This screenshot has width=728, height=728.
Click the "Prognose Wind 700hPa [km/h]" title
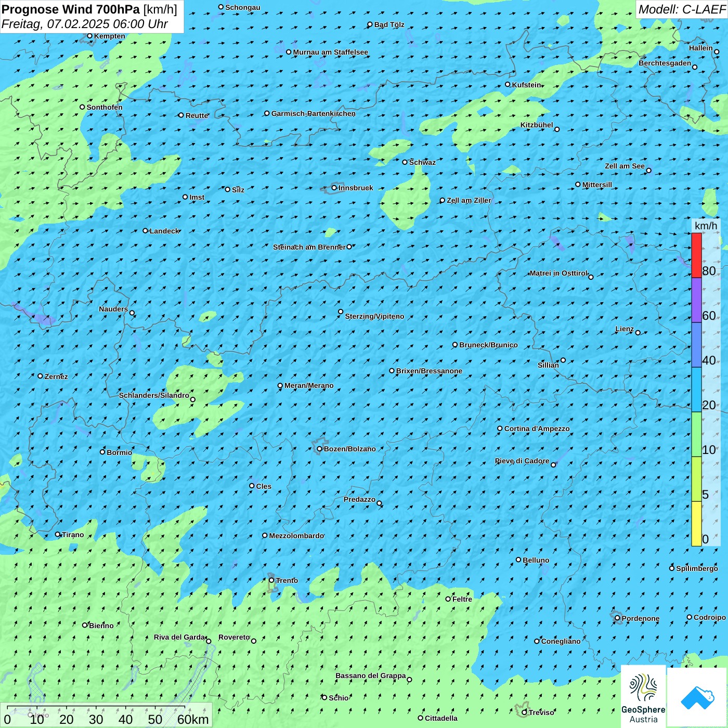(x=89, y=9)
